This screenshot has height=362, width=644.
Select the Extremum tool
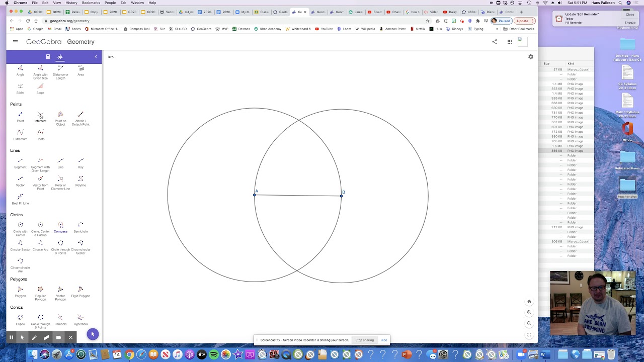tap(20, 135)
